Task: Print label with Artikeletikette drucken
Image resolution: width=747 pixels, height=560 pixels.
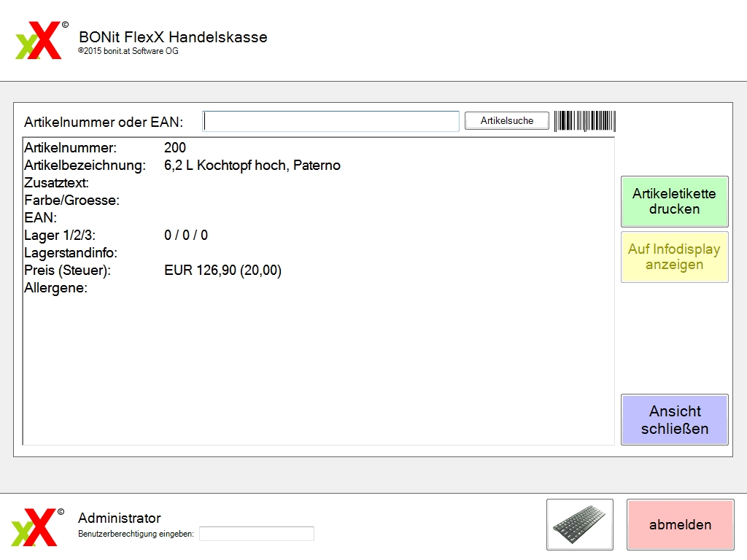Action: [x=675, y=201]
